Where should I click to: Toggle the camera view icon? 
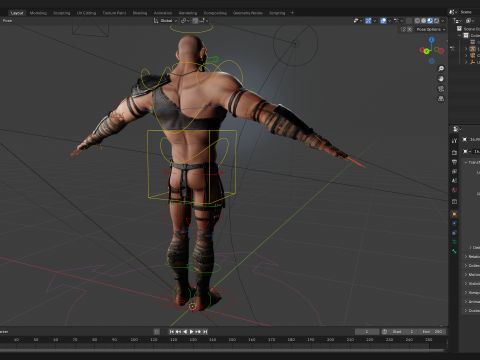point(441,89)
